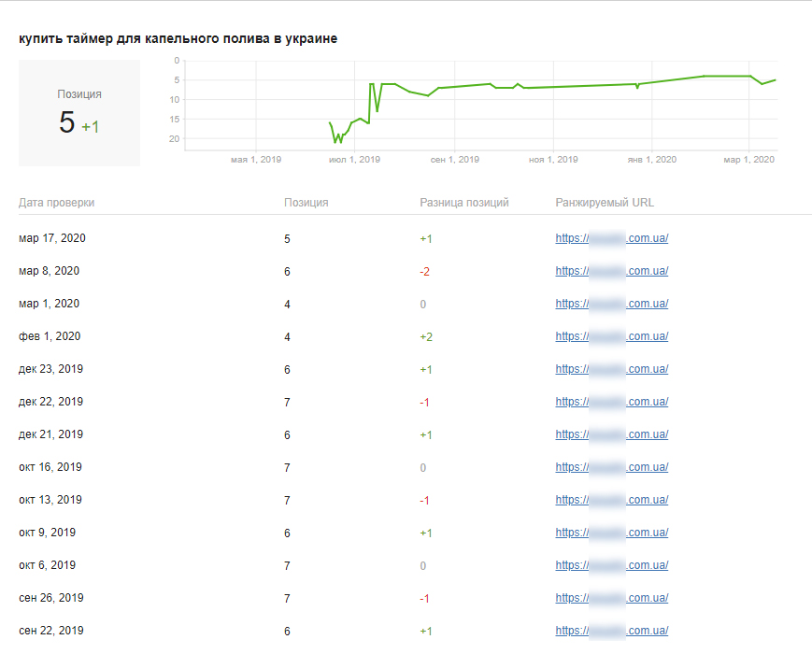Open the ranked URL for мар 17, 2020
The width and height of the screenshot is (812, 654).
pyautogui.click(x=612, y=238)
